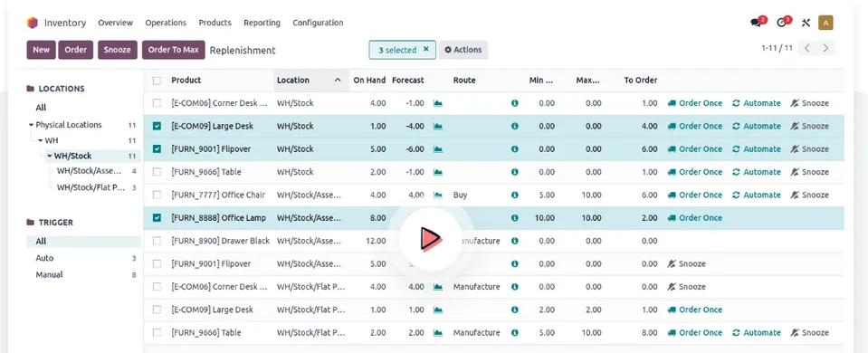Open the Configuration menu
This screenshot has height=353, width=868.
click(318, 23)
